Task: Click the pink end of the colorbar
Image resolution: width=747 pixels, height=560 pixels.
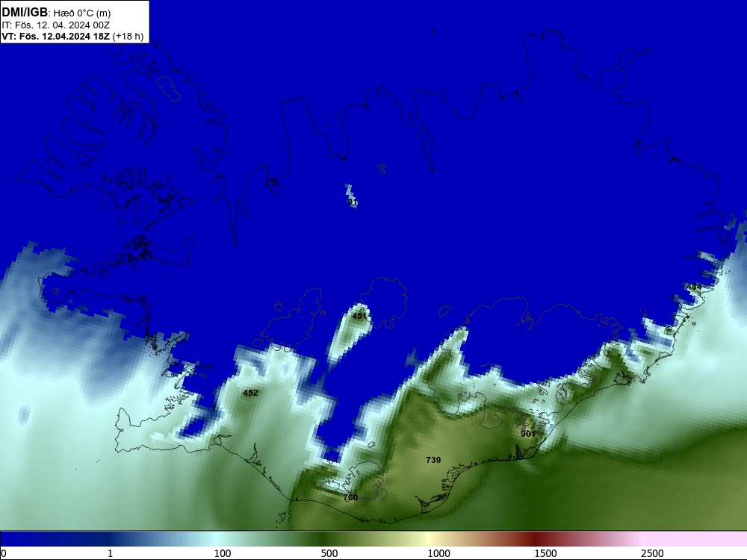Action: (695, 539)
